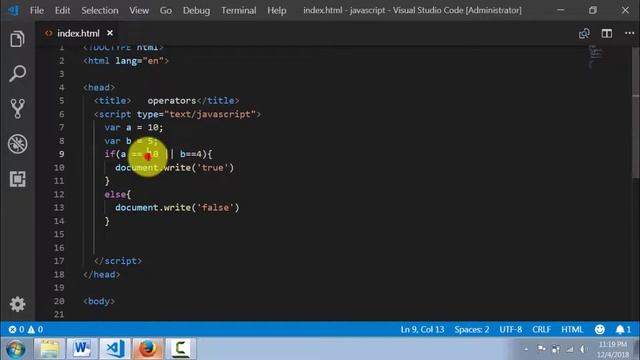
Task: Open the Terminal menu
Action: [x=239, y=10]
